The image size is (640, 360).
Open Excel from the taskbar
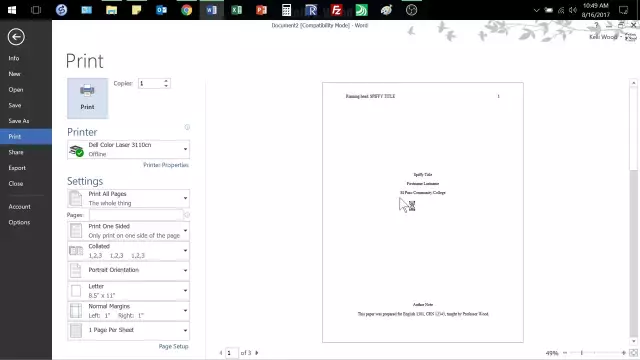[236, 10]
